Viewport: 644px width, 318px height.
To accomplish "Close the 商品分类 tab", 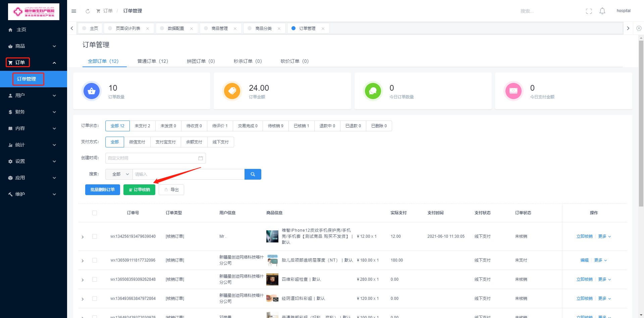I will 279,29.
